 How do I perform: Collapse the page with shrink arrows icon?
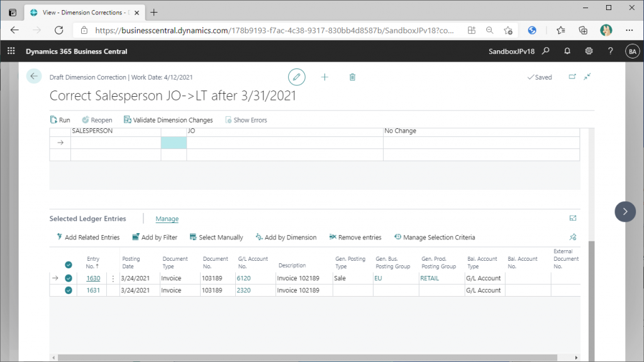coord(587,77)
